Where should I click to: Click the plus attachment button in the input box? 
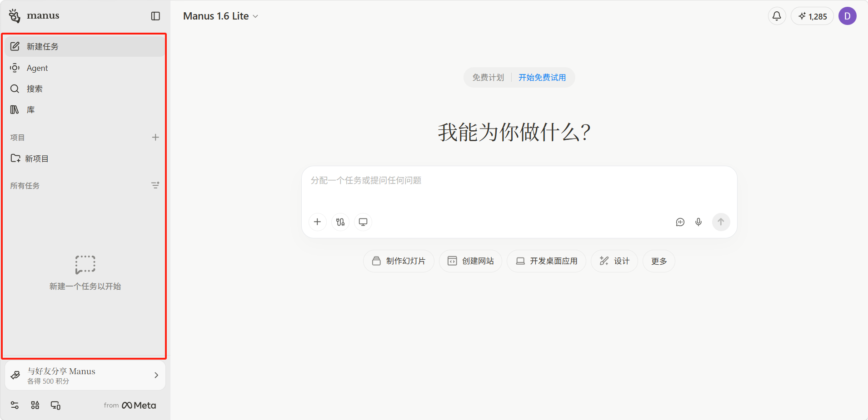click(317, 222)
